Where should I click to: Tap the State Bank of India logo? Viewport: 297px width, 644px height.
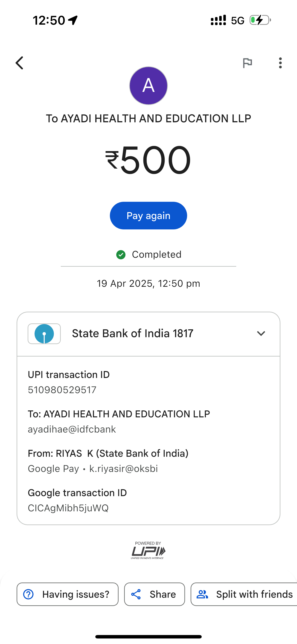pyautogui.click(x=44, y=334)
